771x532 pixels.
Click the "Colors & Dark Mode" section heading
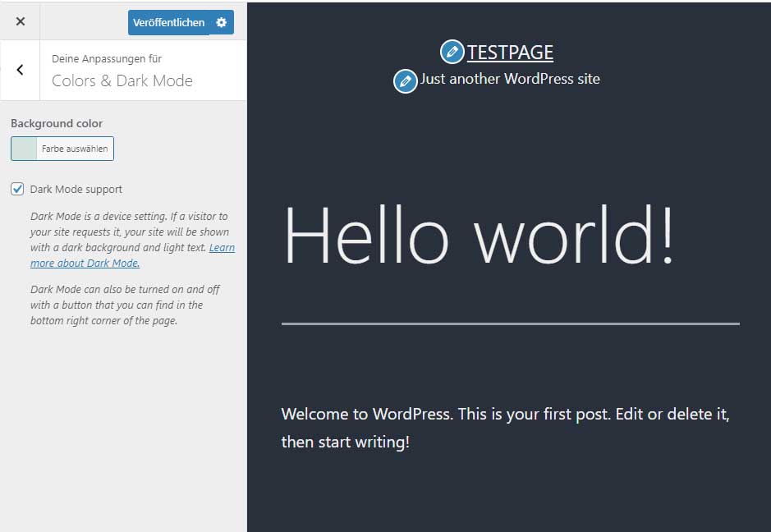(122, 80)
